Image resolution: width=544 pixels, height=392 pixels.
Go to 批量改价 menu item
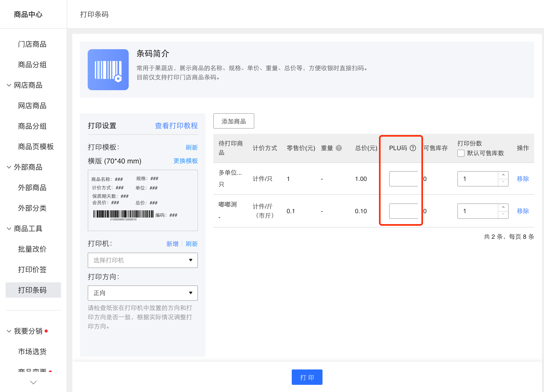pos(32,249)
